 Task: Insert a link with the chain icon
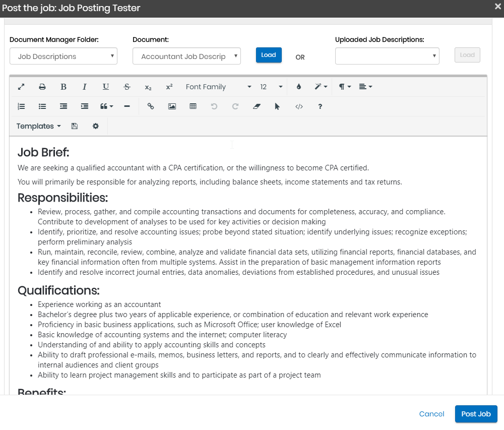[150, 106]
